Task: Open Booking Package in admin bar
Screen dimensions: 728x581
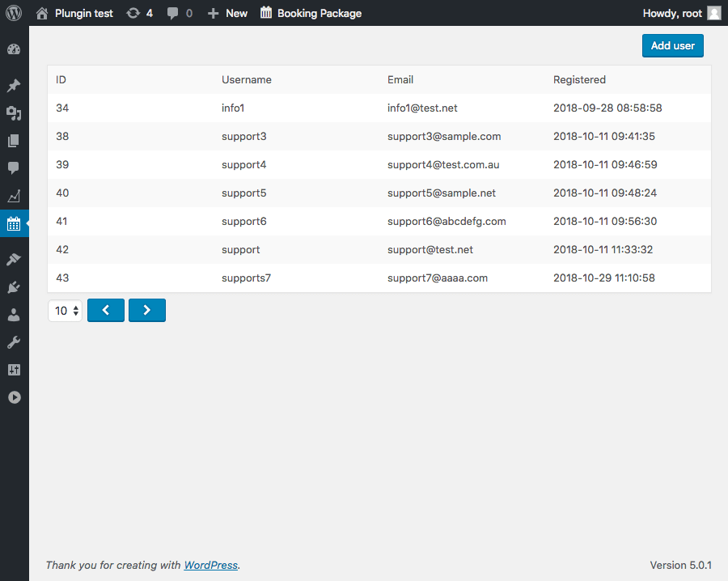Action: (320, 14)
